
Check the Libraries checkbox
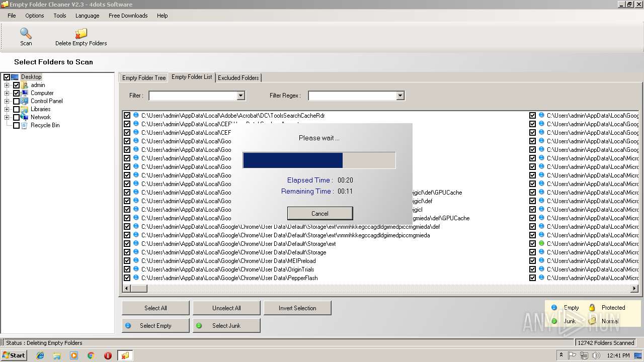point(16,109)
